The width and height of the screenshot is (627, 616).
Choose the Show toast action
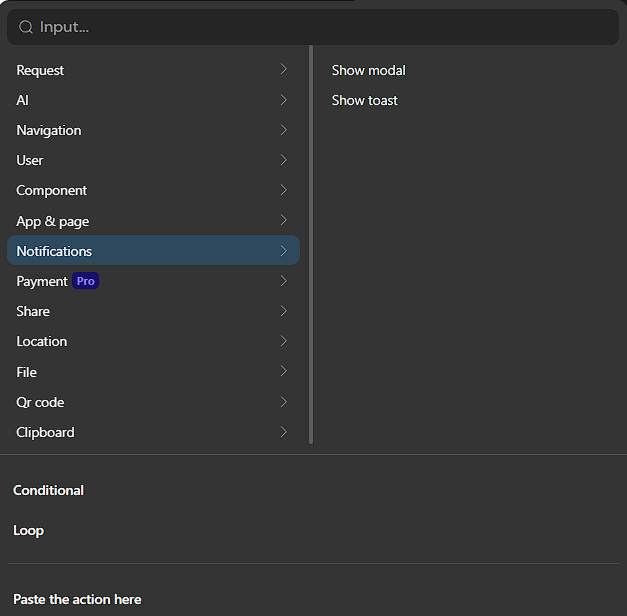coord(365,100)
